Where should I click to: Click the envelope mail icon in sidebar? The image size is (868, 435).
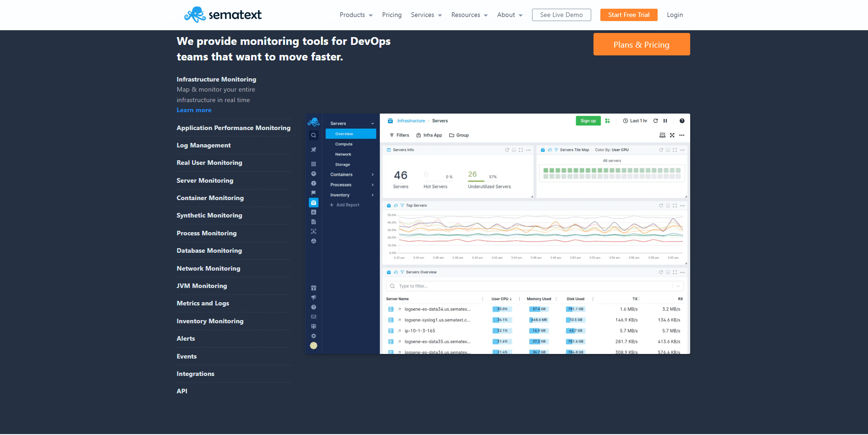[x=313, y=317]
